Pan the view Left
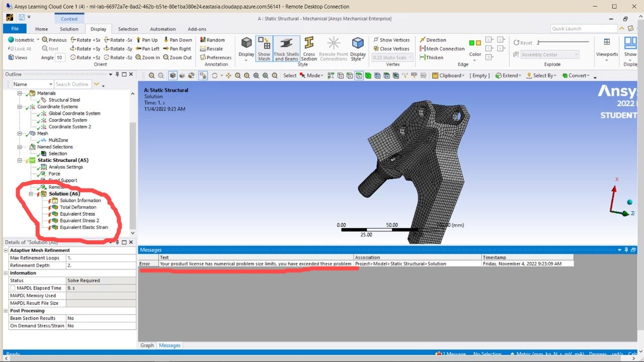This screenshot has width=644, height=362. [147, 49]
